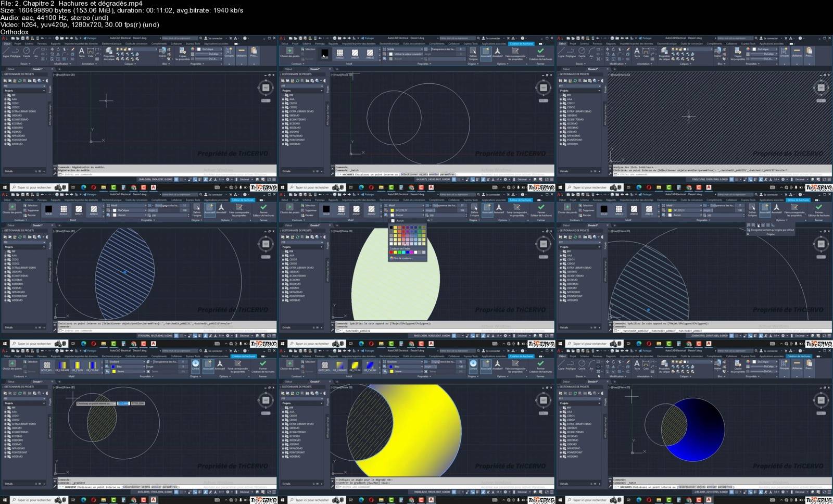
Task: Click Choisir des points above the green fill
Action: [289, 207]
